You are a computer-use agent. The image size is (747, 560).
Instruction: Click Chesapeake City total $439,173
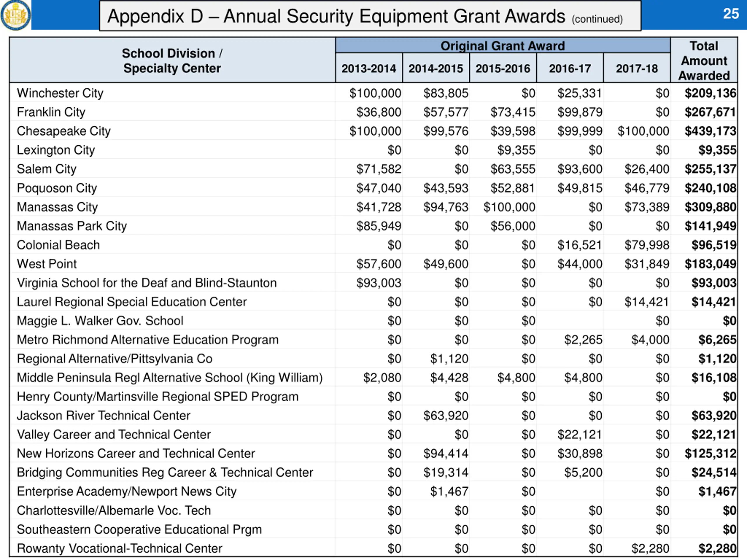(x=710, y=131)
